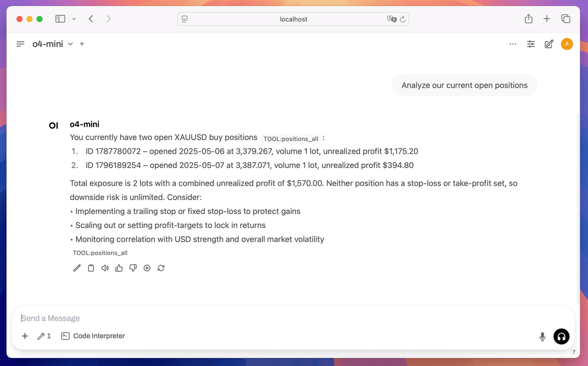Regenerate the assistant response
Viewport: 588px width, 366px height.
point(161,268)
